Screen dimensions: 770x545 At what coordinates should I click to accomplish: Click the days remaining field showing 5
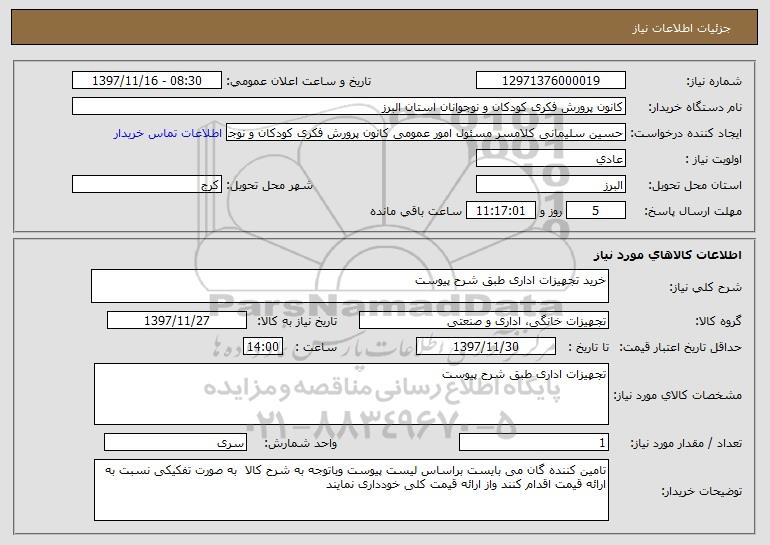pyautogui.click(x=596, y=211)
